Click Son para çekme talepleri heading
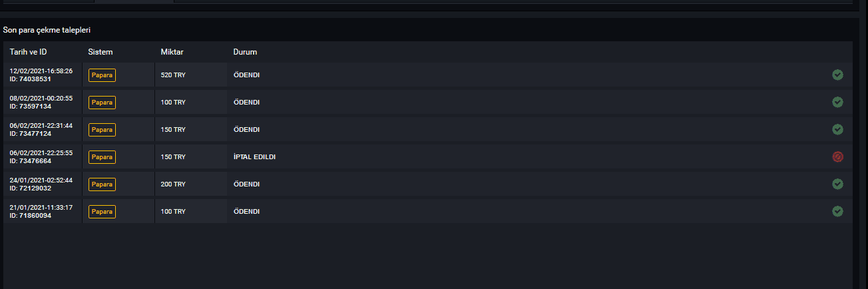Viewport: 868px width, 289px height. 47,31
